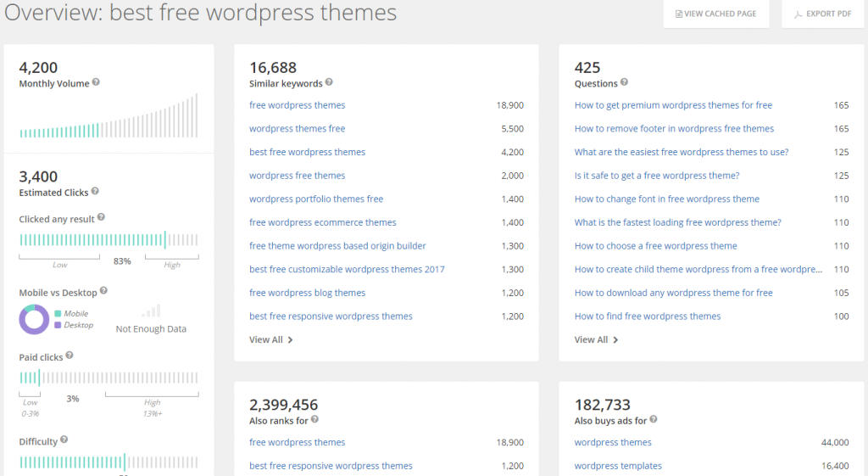Click help icon next to Also ranks for

tap(314, 420)
